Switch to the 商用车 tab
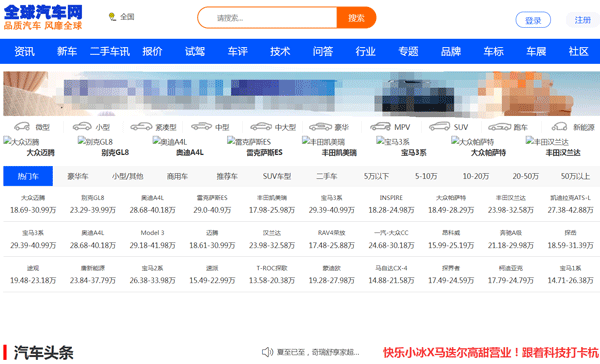This screenshot has height=364, width=600. 177,176
